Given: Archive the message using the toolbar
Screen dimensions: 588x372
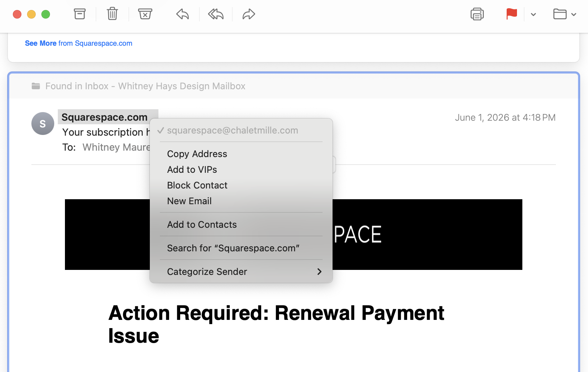Looking at the screenshot, I should coord(80,14).
